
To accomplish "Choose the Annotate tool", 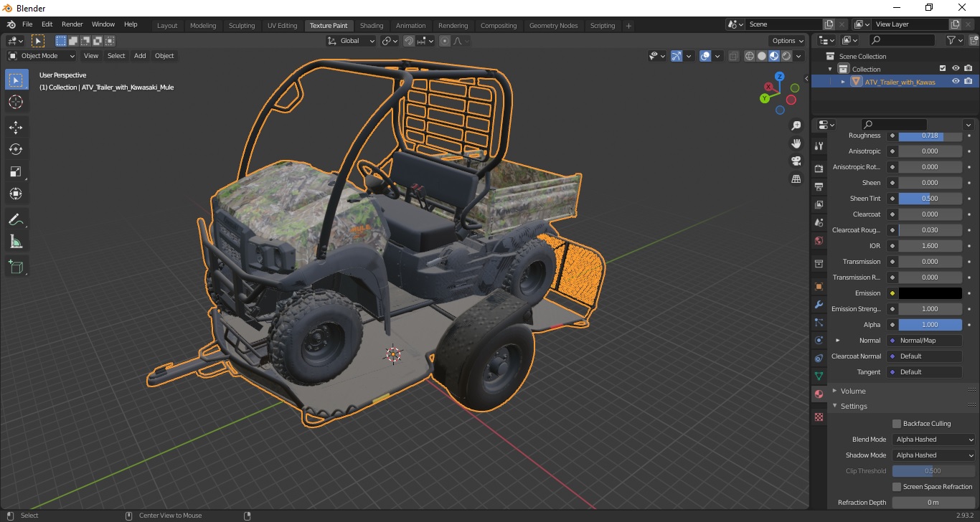I will click(x=17, y=219).
